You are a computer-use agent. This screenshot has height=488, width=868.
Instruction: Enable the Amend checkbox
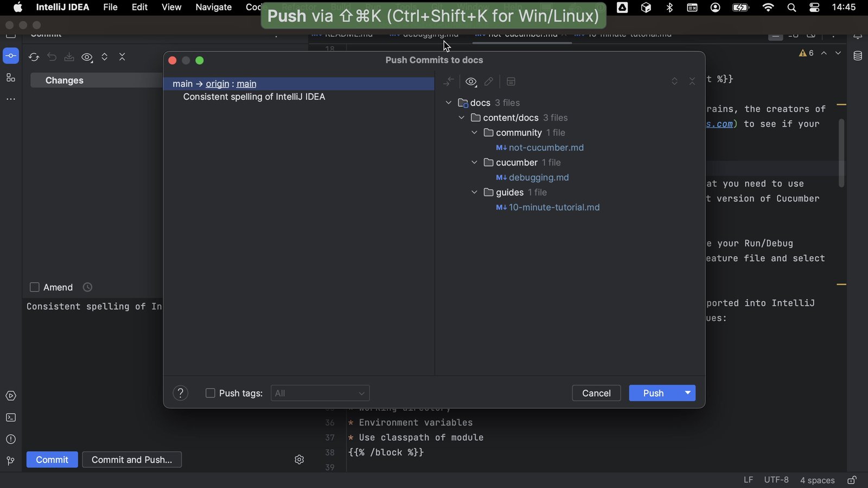point(35,287)
